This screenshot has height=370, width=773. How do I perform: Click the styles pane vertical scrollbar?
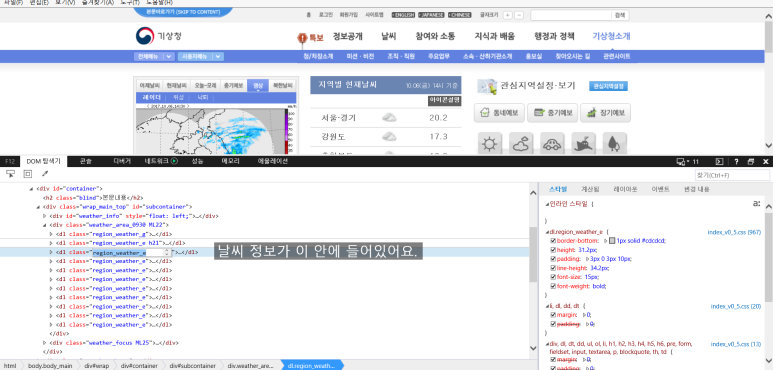click(769, 283)
